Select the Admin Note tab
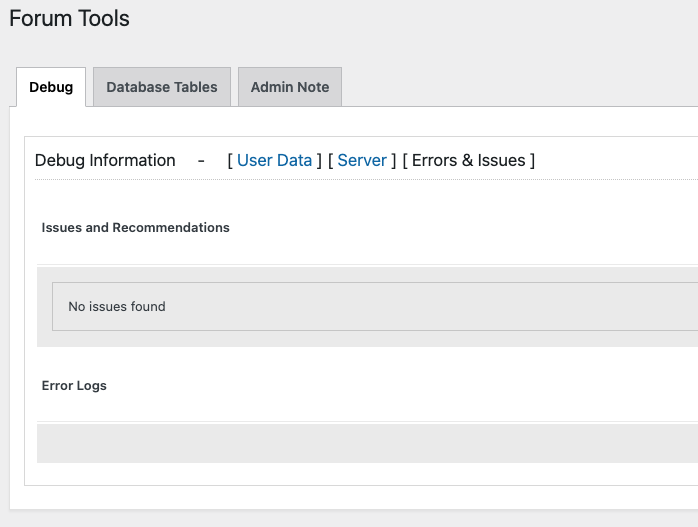Screen dimensions: 698x527 click(x=289, y=87)
